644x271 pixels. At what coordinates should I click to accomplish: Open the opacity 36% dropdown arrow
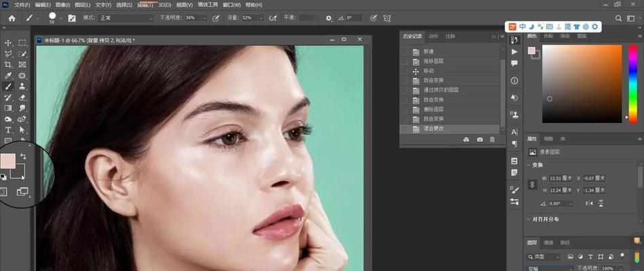point(204,18)
